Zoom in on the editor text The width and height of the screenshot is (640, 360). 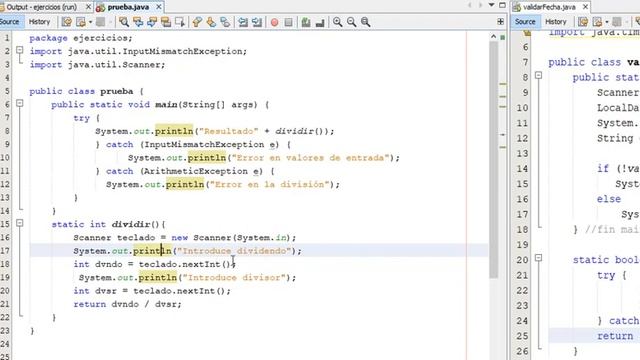tap(338, 22)
